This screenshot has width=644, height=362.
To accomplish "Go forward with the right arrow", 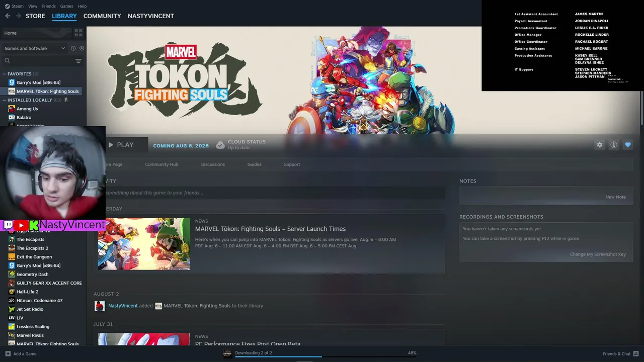I will (19, 16).
